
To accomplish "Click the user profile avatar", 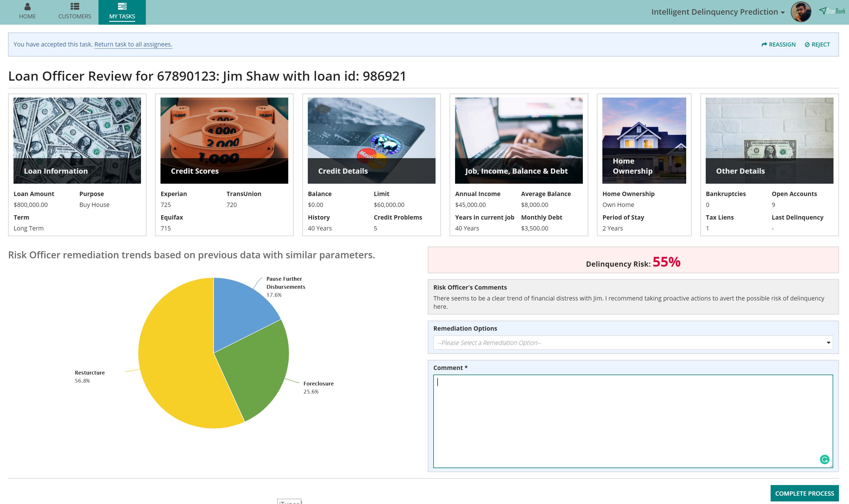I will click(x=801, y=12).
